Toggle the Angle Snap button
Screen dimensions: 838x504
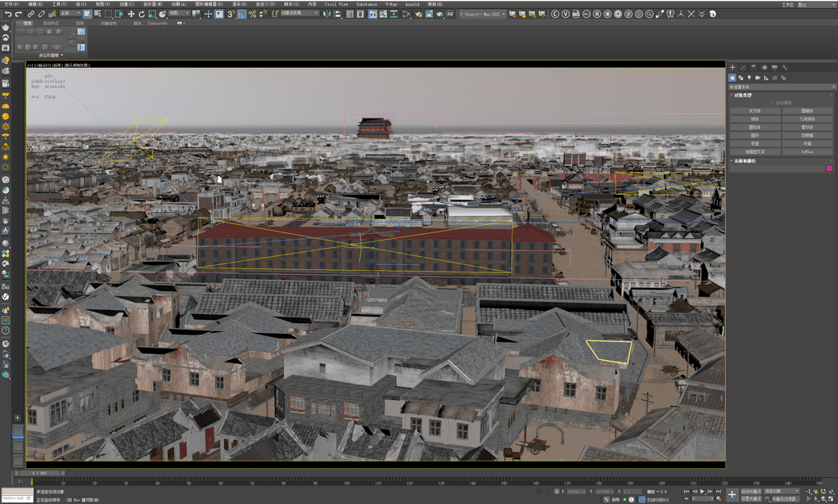[x=242, y=14]
